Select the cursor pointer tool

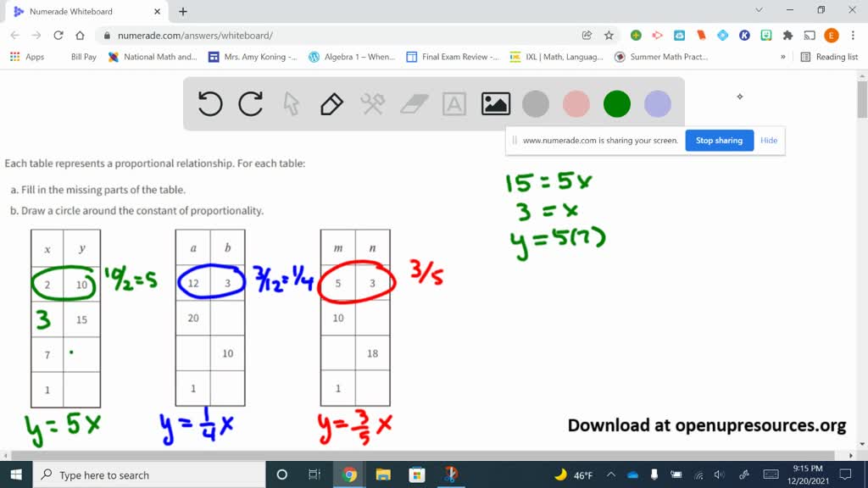[x=291, y=103]
